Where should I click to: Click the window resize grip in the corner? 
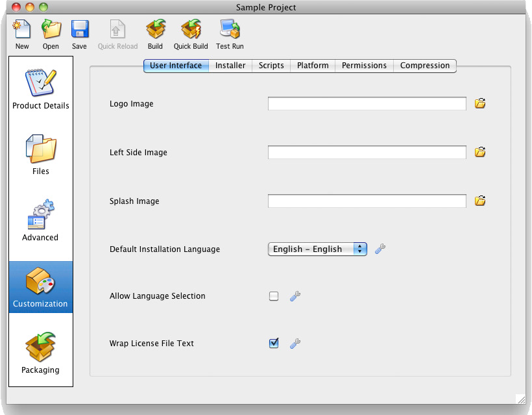point(520,399)
